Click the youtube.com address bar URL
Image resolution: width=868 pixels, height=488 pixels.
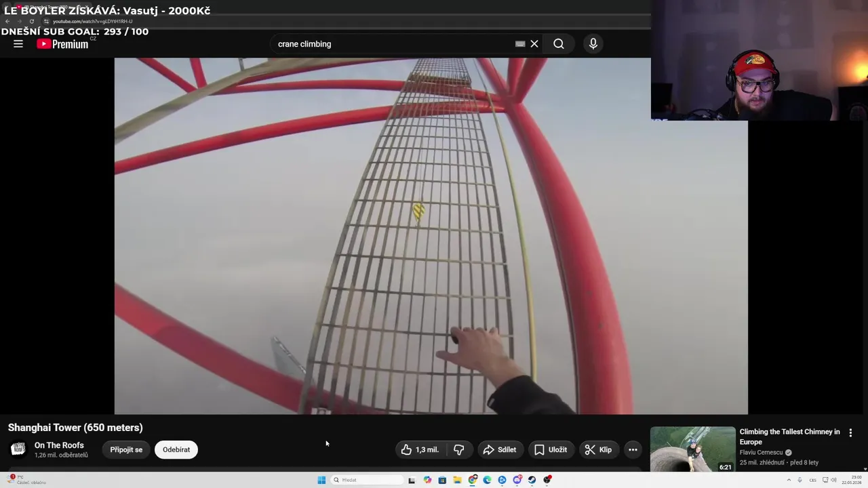click(92, 21)
